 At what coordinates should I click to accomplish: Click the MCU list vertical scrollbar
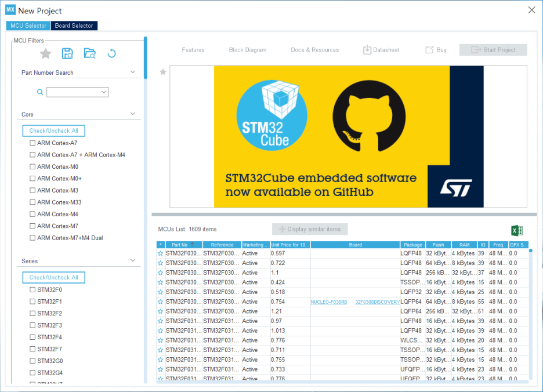[531, 313]
